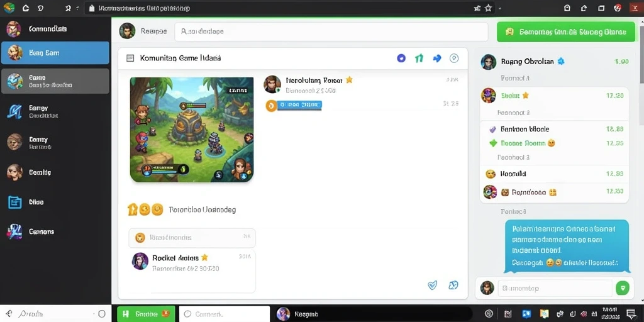The width and height of the screenshot is (644, 322).
Task: Click the blue progress bar under post author
Action: click(x=299, y=106)
